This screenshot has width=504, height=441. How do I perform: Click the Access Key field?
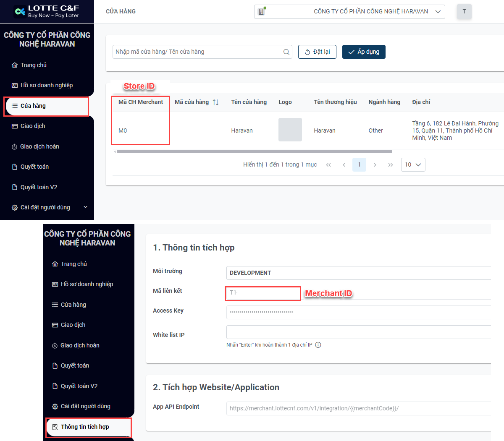(x=359, y=312)
